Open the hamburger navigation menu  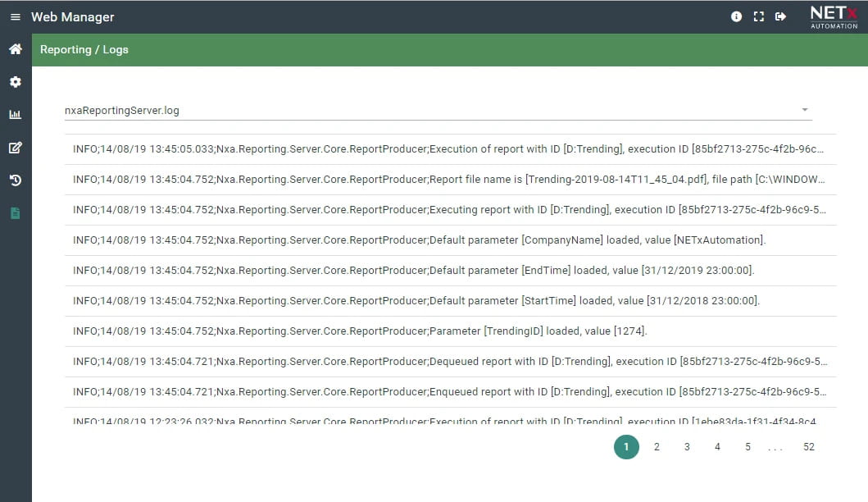16,17
